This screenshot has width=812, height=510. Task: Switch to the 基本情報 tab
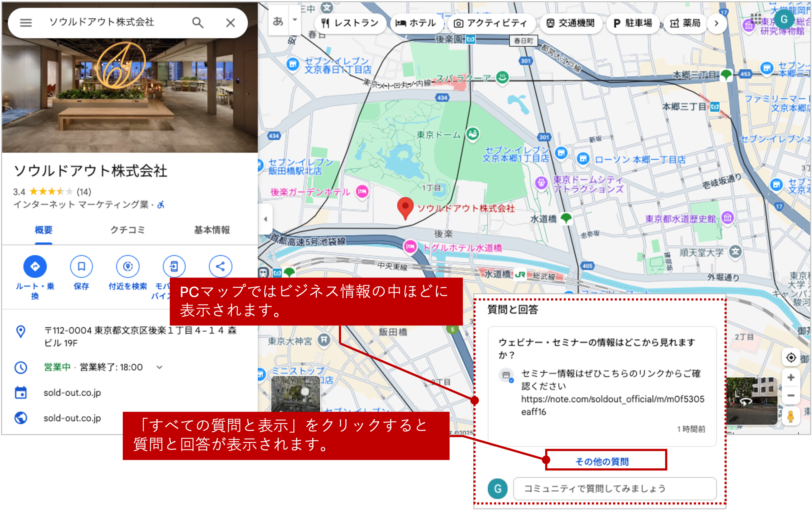(212, 230)
